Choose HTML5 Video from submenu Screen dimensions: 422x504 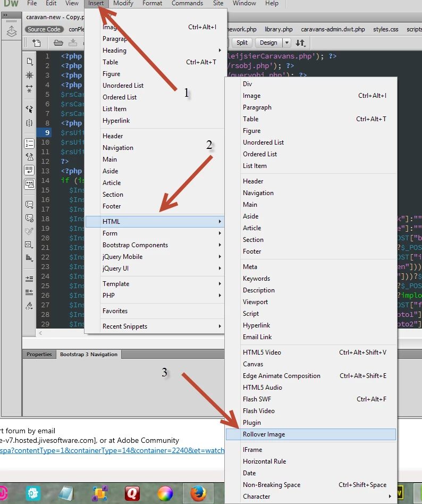tap(310, 352)
